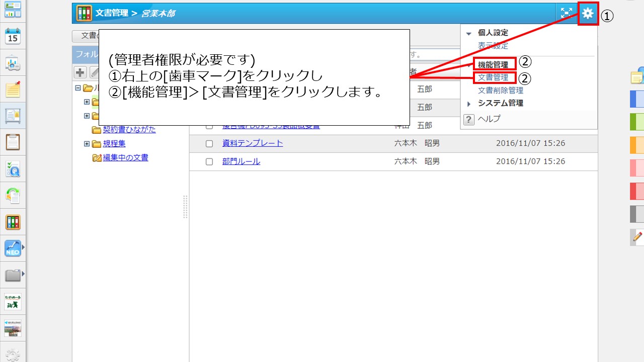Expand the 規程集 folder tree node
Image resolution: width=644 pixels, height=362 pixels.
pyautogui.click(x=87, y=143)
